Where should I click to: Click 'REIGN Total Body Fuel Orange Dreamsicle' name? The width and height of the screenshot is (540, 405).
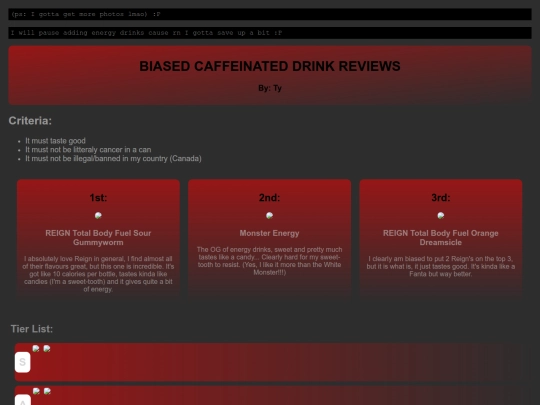440,238
